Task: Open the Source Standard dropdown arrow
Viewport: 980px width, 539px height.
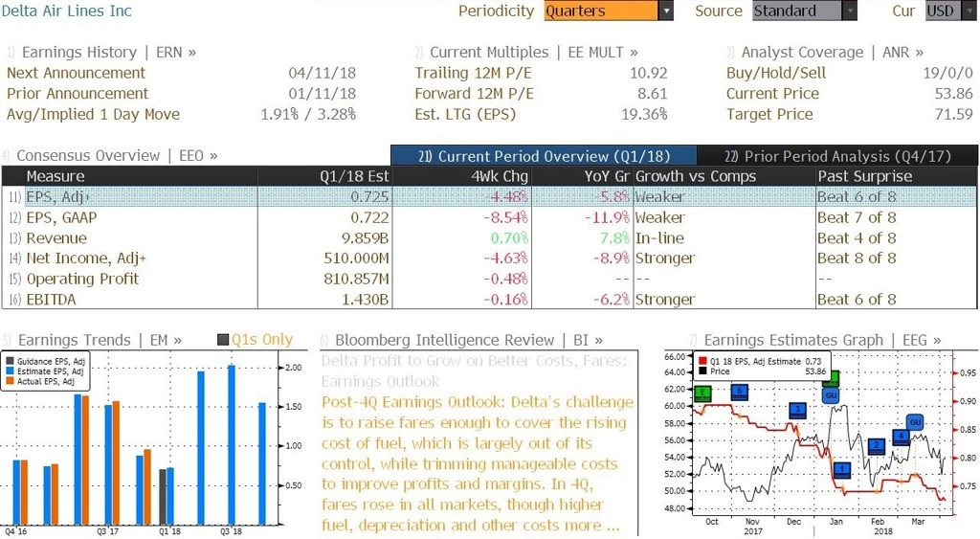Action: coord(850,11)
